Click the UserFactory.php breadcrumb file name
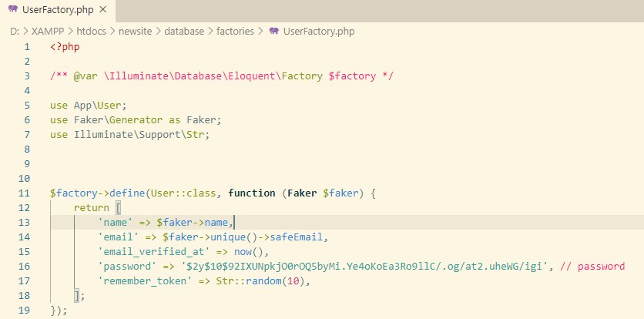Screen dimensions: 644x319 (319, 32)
